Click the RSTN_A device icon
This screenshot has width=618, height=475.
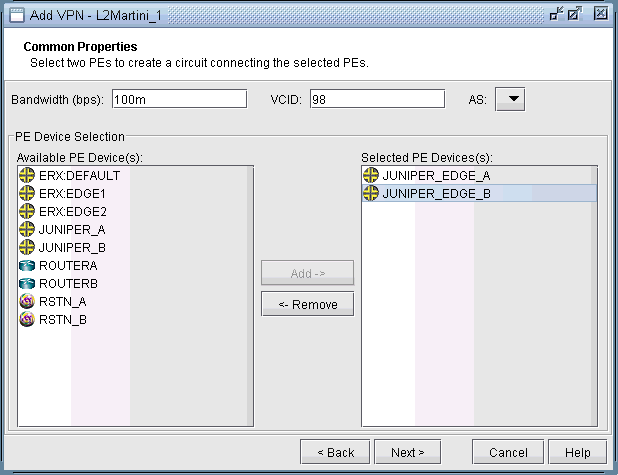tap(28, 301)
